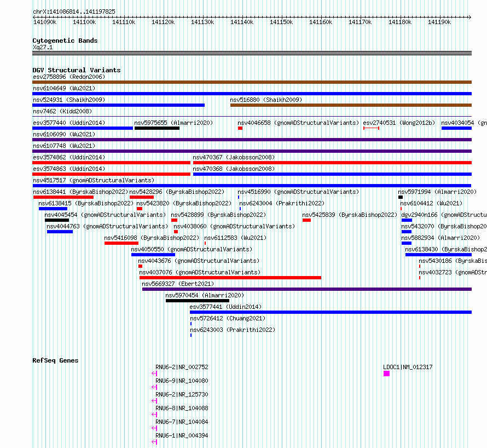Select the red nsv4038060 variant marker

[x=176, y=232]
